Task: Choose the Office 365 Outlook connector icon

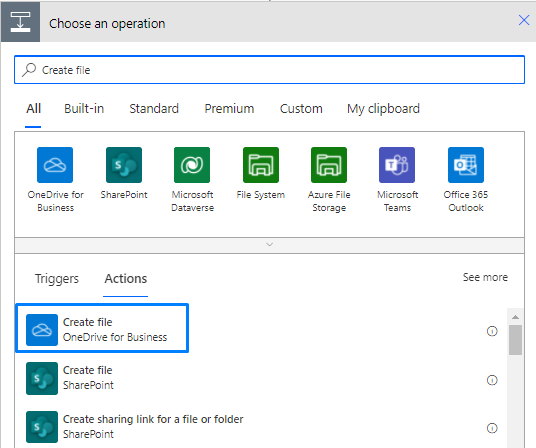Action: pyautogui.click(x=466, y=165)
